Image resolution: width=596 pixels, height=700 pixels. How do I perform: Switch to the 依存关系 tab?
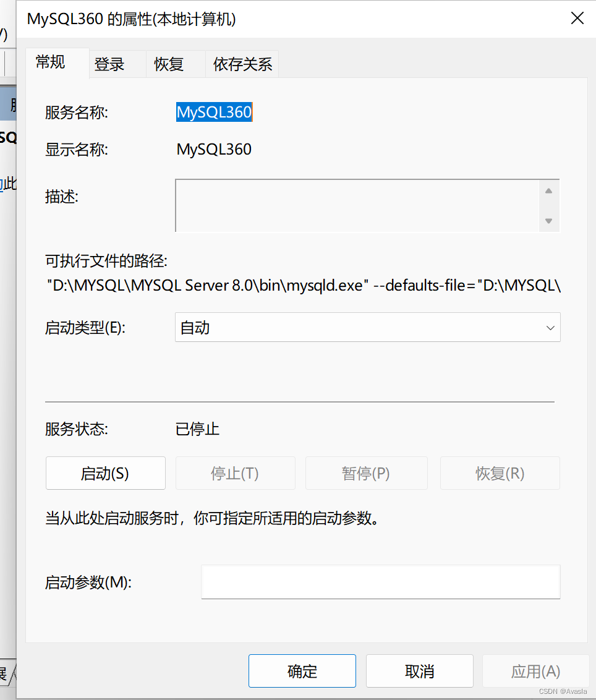(242, 64)
